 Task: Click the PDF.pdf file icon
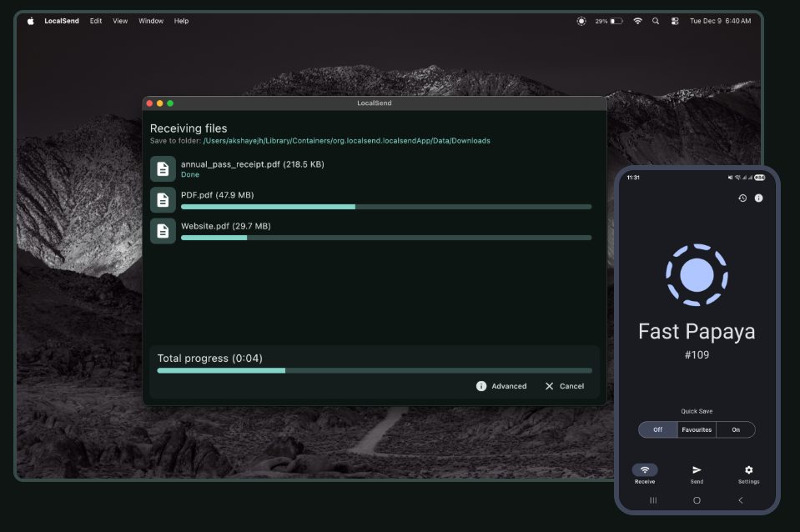point(163,200)
